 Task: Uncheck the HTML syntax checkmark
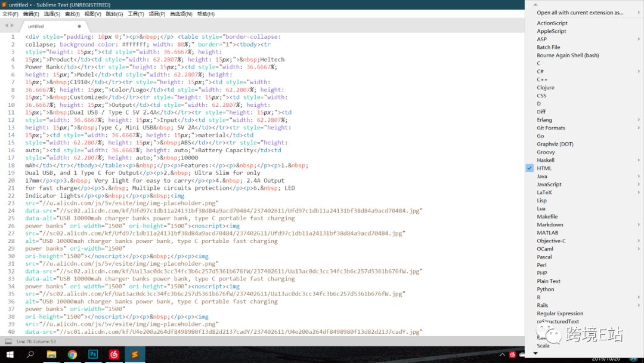[x=530, y=168]
